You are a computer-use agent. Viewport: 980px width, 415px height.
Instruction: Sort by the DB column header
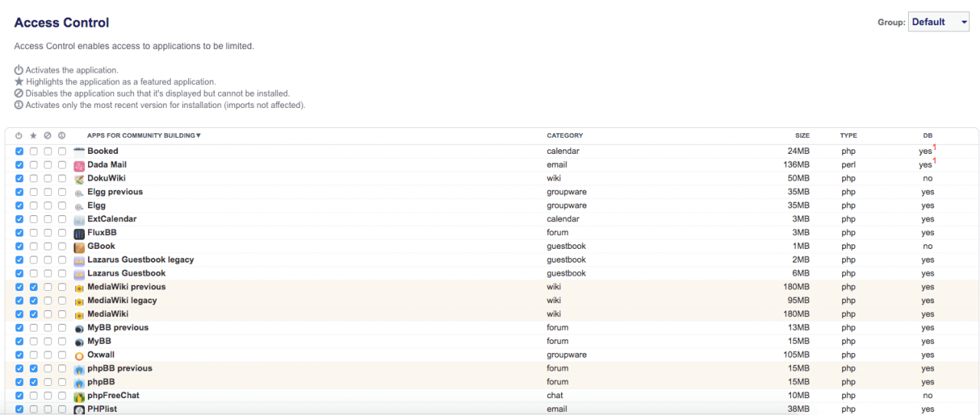(928, 136)
